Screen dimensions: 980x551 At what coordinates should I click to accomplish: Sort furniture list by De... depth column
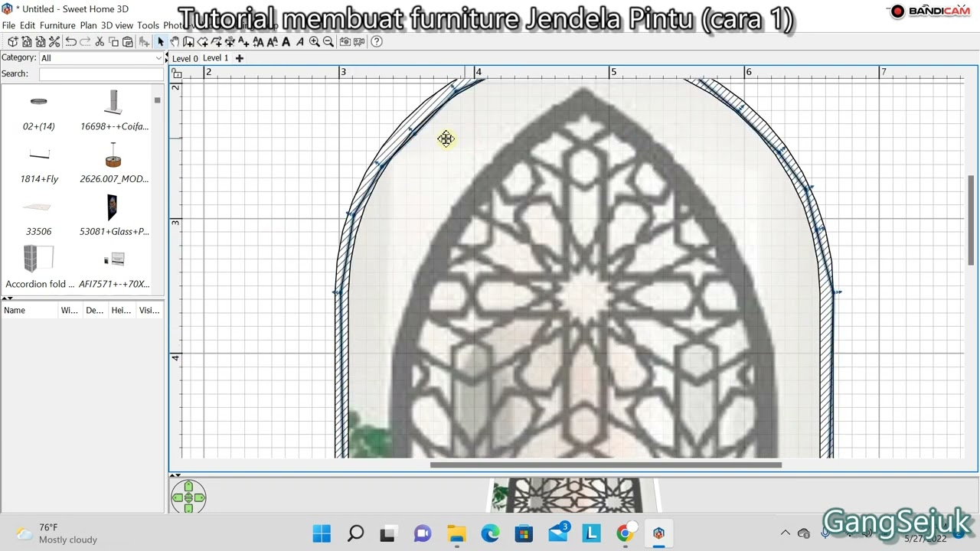coord(94,310)
